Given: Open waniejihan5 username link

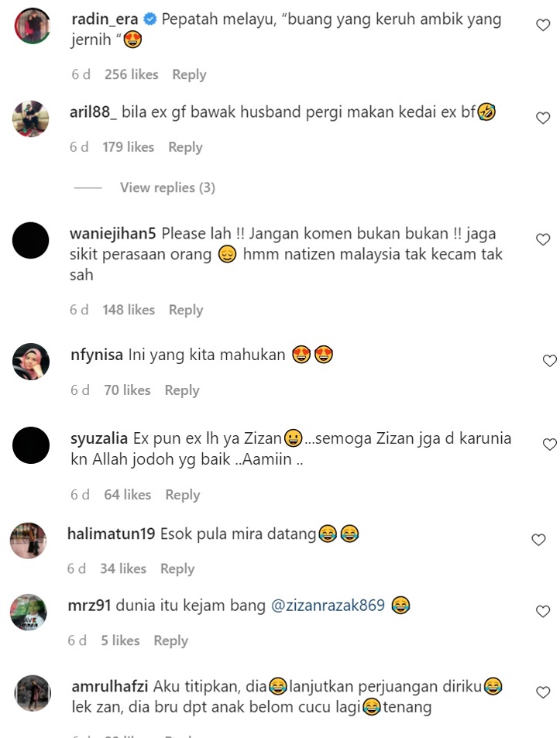Looking at the screenshot, I should click(112, 234).
